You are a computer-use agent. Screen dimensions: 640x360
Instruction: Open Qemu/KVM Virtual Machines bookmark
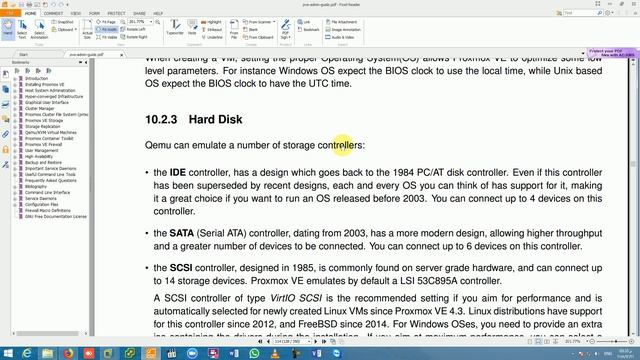coord(51,133)
